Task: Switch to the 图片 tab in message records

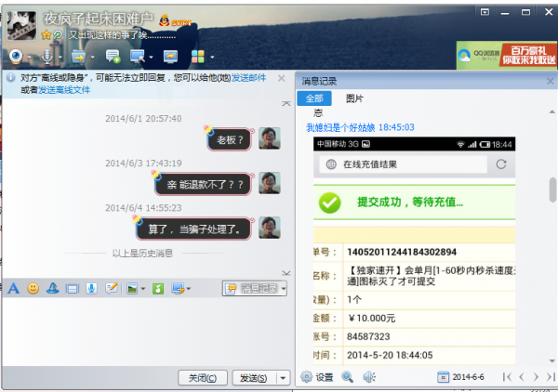Action: click(x=354, y=98)
